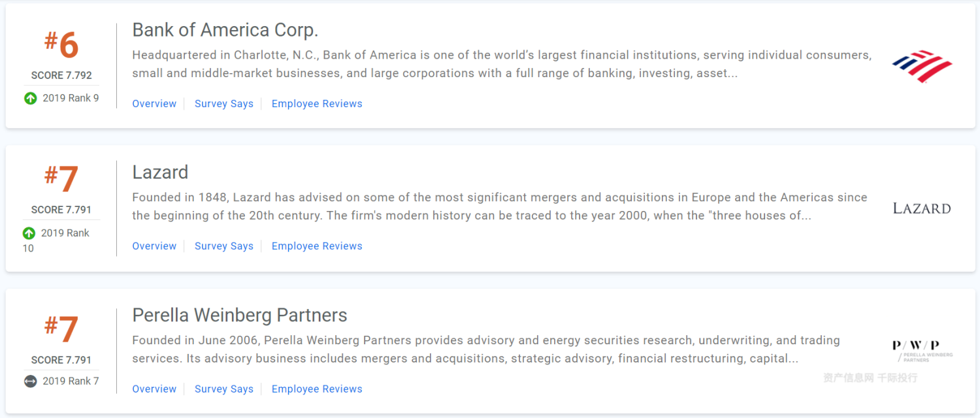Click green up-arrow icon beside Lazard rank

click(29, 233)
